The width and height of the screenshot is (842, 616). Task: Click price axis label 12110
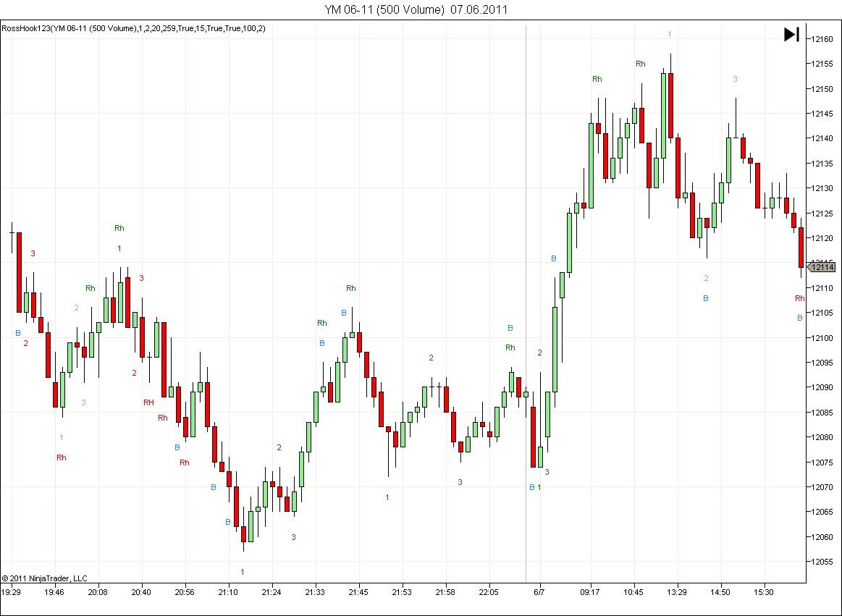pyautogui.click(x=822, y=288)
